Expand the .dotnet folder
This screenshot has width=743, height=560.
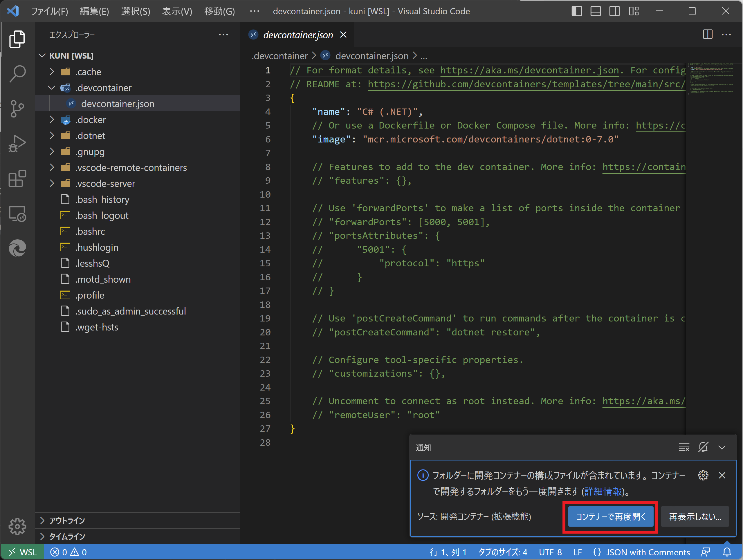click(52, 135)
